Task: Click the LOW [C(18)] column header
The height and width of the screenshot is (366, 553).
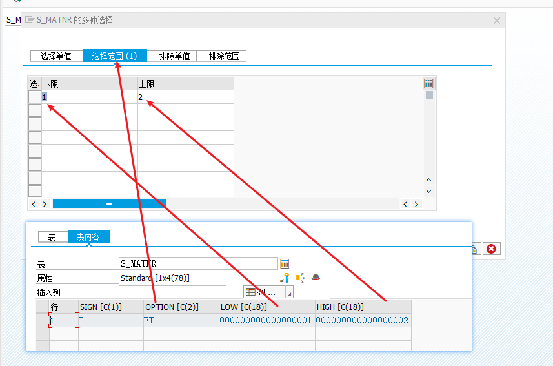Action: (266, 307)
